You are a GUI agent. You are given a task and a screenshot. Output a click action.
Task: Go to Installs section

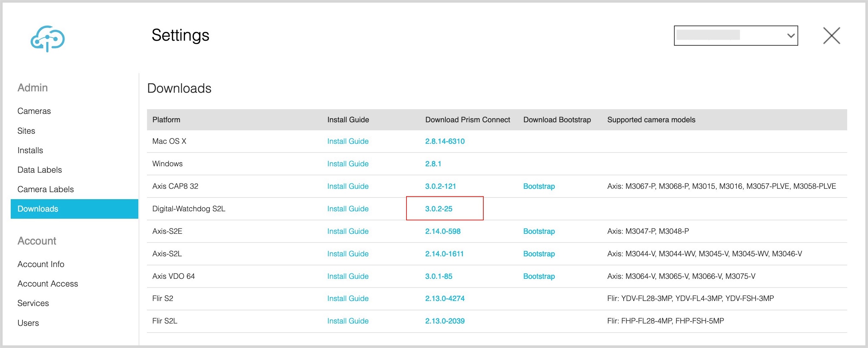(x=30, y=150)
